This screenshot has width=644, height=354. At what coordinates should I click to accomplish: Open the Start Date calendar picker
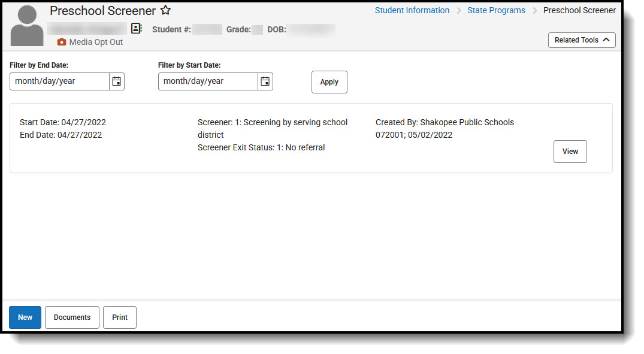(265, 81)
